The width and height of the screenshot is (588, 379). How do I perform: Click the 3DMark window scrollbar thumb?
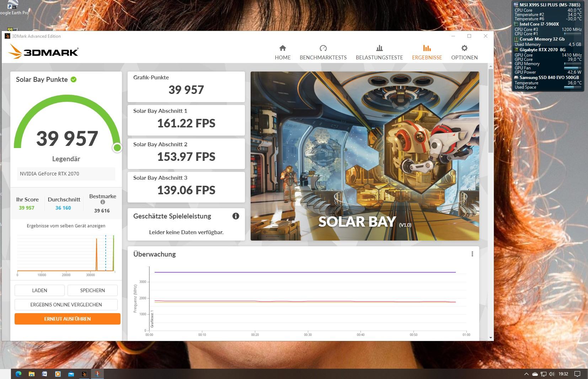point(491,110)
